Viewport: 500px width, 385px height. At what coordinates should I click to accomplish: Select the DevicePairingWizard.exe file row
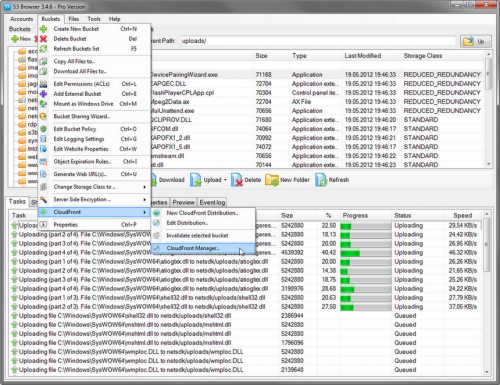(x=316, y=75)
